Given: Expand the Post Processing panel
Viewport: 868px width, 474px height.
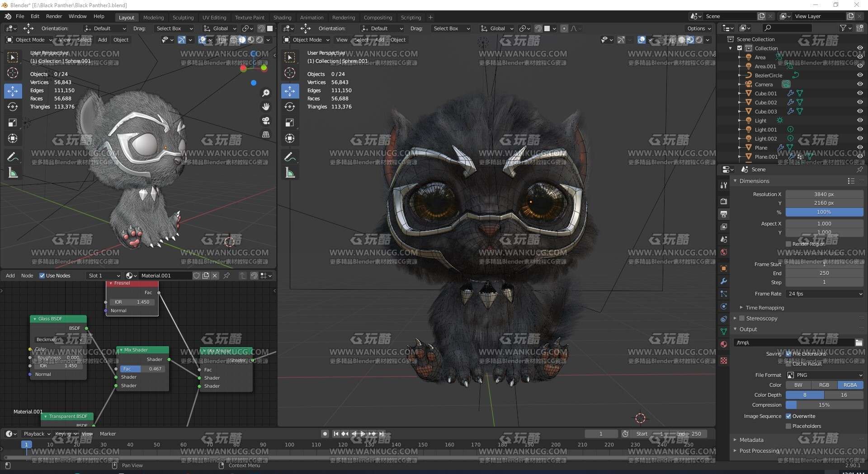Looking at the screenshot, I should pos(759,451).
